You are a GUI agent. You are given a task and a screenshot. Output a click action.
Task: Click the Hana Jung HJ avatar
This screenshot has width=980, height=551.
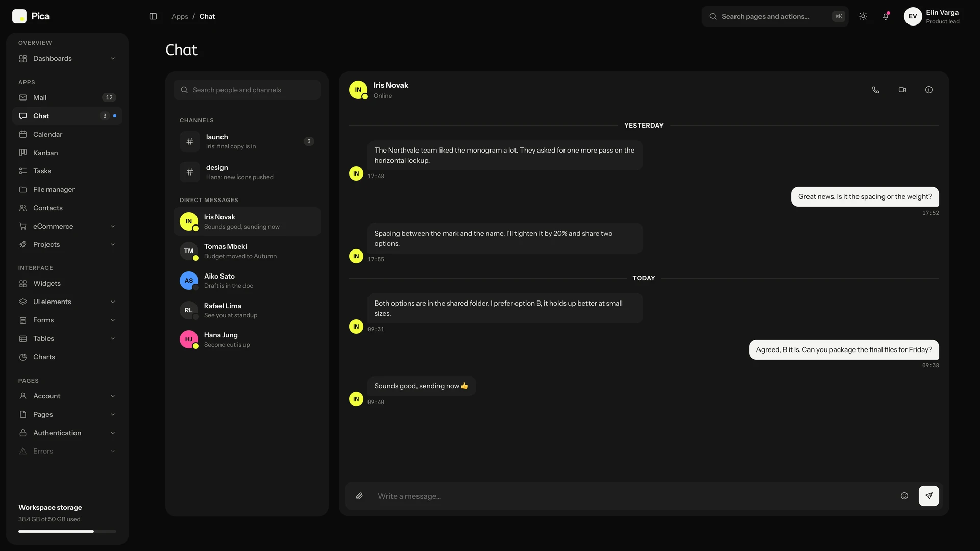click(189, 339)
